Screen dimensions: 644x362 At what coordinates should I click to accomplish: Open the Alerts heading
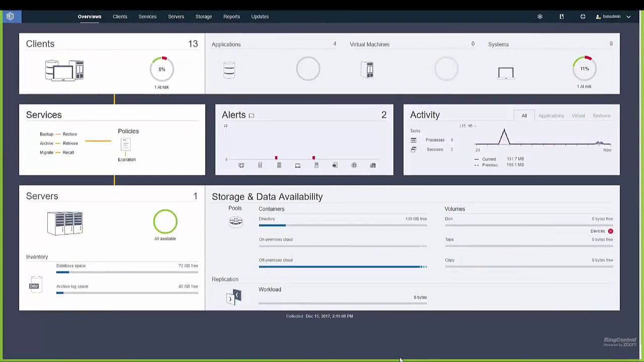click(234, 115)
